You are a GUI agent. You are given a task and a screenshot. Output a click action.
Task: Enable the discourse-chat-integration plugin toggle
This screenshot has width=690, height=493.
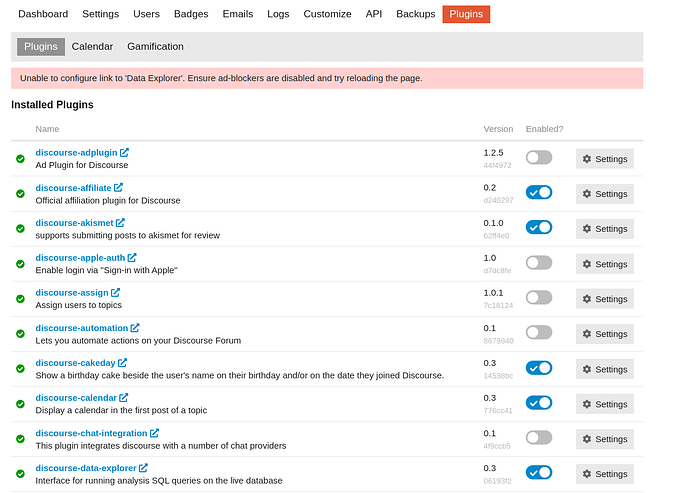pyautogui.click(x=539, y=438)
